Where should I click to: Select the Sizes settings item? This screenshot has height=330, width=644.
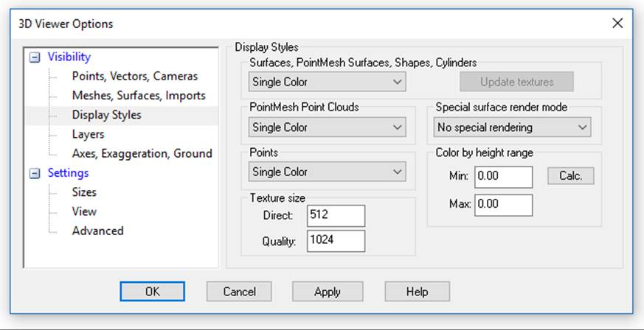pyautogui.click(x=84, y=192)
